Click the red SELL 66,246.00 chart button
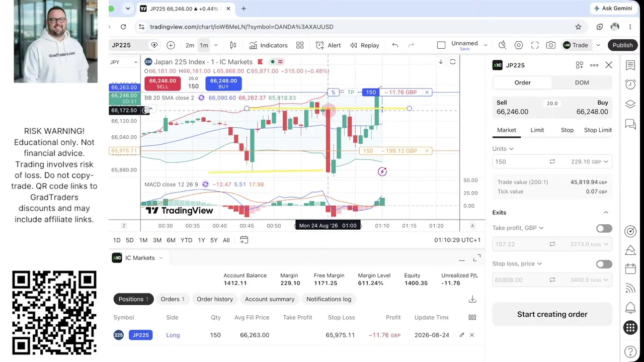 tap(163, 83)
